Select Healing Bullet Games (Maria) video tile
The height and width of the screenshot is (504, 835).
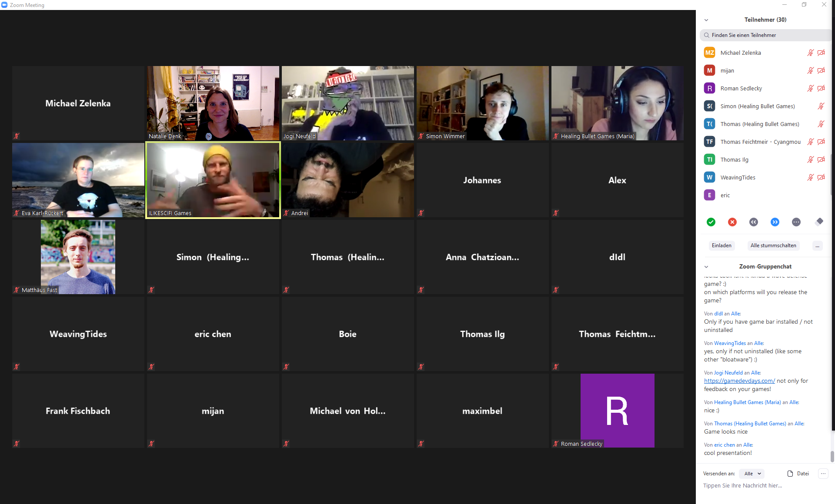pos(618,103)
